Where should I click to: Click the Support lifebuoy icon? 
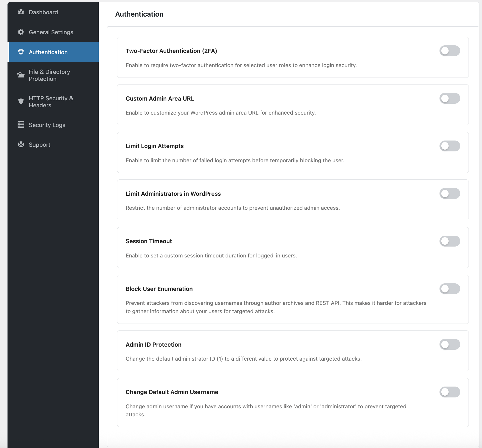21,145
